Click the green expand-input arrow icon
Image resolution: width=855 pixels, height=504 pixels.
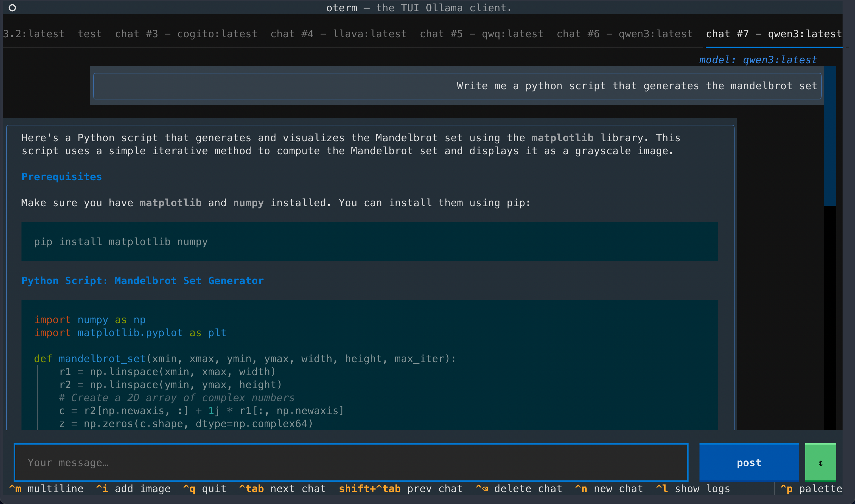coord(820,462)
